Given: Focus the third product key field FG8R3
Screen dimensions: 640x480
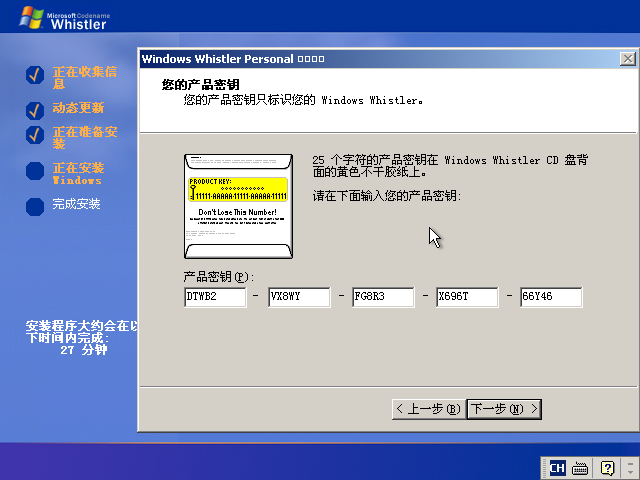Looking at the screenshot, I should [383, 297].
